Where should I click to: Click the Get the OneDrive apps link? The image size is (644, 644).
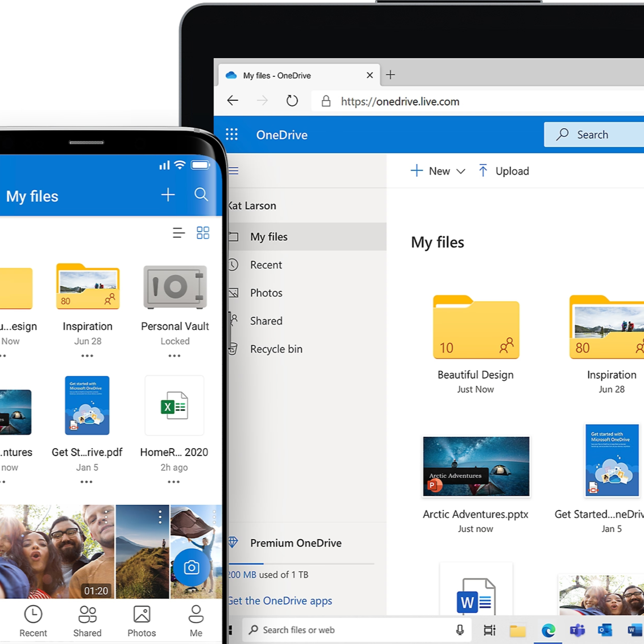click(x=280, y=601)
